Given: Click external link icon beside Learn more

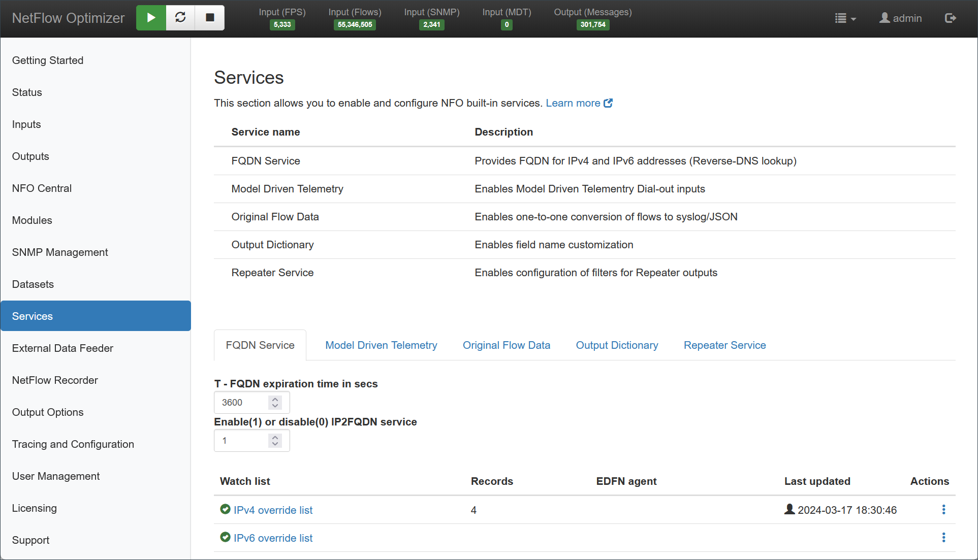Looking at the screenshot, I should click(608, 103).
